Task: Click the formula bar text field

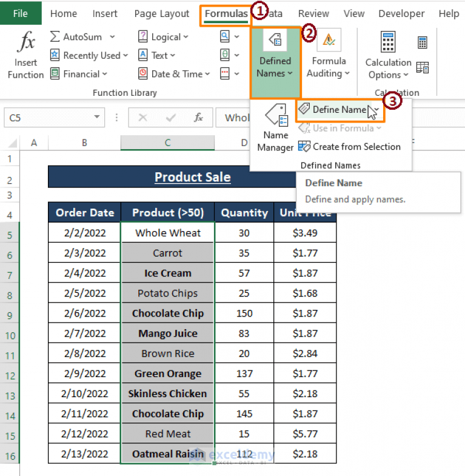Action: click(233, 118)
